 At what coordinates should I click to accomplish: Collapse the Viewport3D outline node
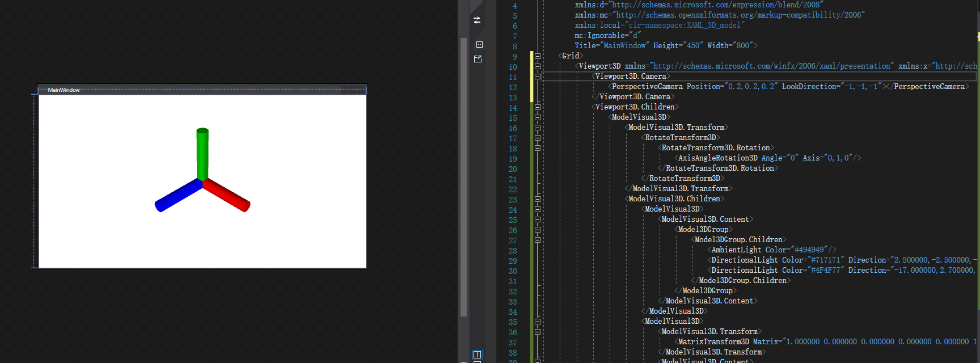(x=538, y=66)
